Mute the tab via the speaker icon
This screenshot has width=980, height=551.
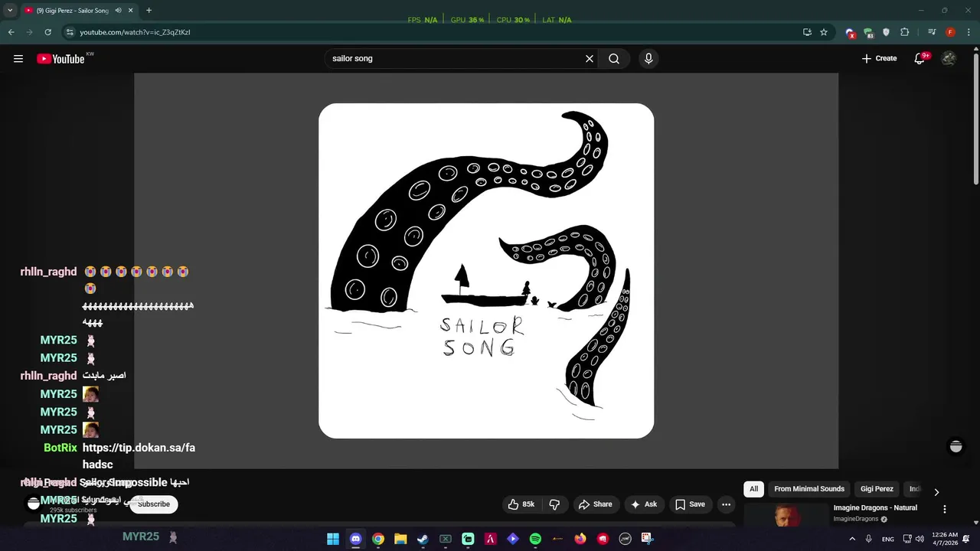tap(118, 11)
